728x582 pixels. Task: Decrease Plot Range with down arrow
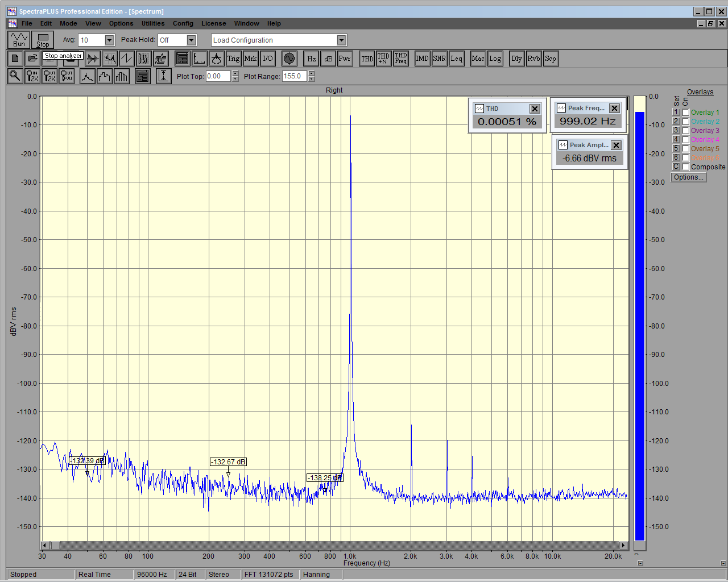[x=312, y=79]
